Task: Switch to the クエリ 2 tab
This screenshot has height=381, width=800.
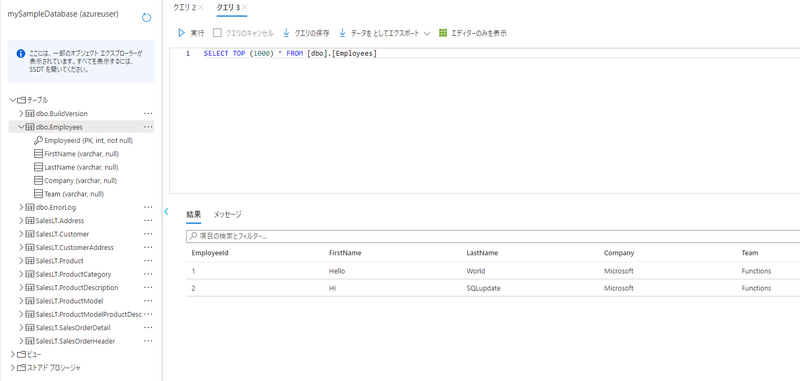Action: pyautogui.click(x=184, y=7)
